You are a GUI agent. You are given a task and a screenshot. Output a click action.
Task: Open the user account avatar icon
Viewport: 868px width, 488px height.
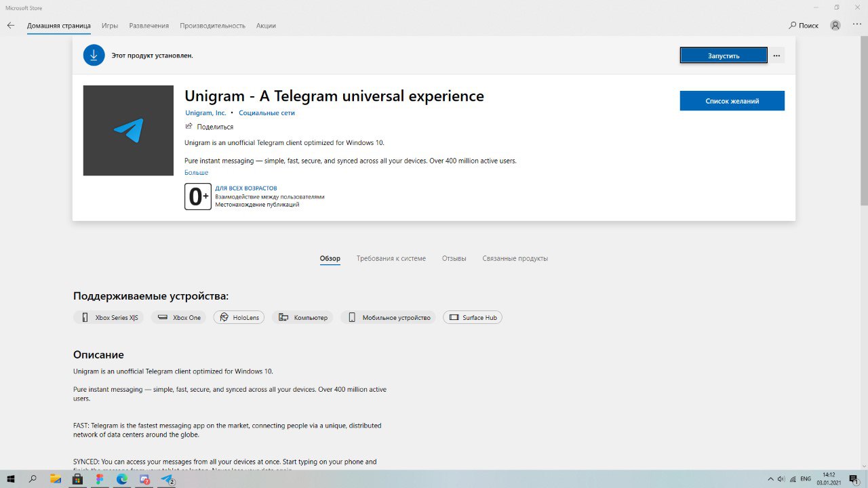click(x=835, y=26)
